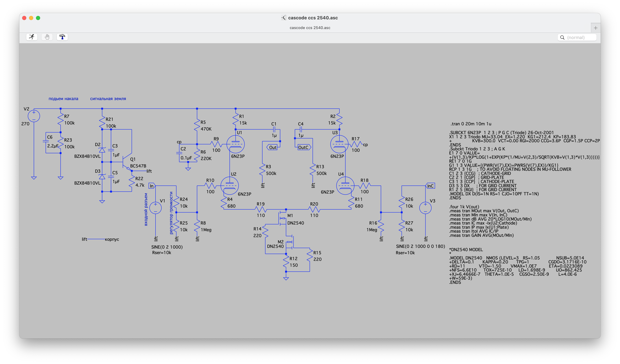The height and width of the screenshot is (364, 620).
Task: Click the green zoom window button
Action: point(38,18)
